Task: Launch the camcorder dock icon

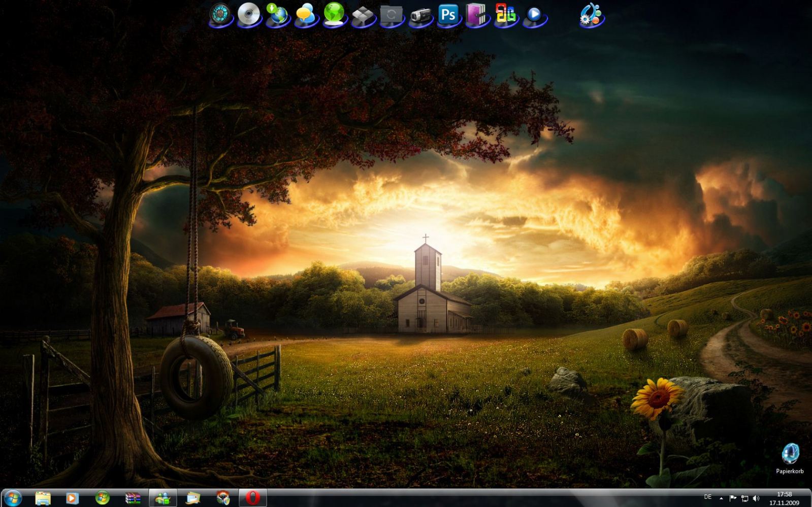Action: 420,15
